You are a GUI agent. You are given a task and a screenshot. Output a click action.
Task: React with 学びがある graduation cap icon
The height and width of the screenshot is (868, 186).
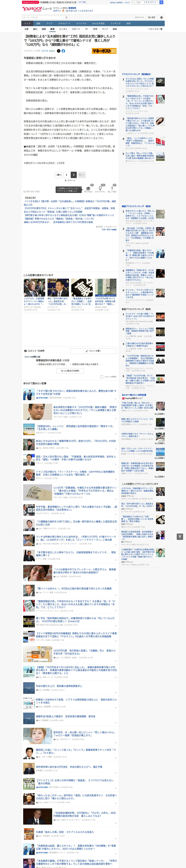click(89, 188)
